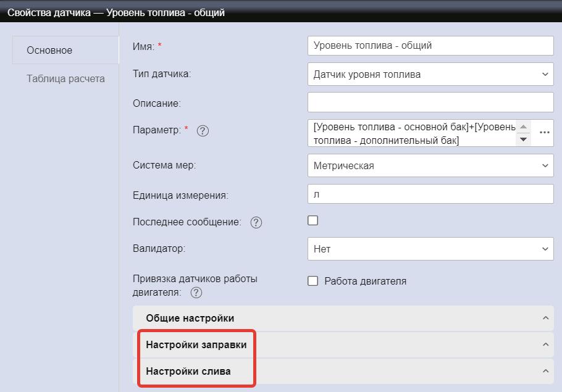Click inside the Параметр formula text area
562x392 pixels.
pyautogui.click(x=411, y=133)
